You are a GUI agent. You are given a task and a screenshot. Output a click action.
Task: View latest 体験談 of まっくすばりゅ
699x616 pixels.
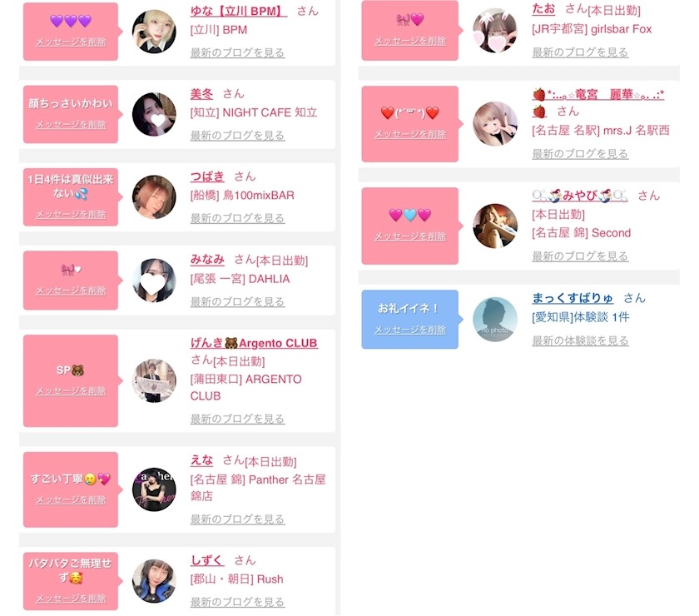point(580,340)
